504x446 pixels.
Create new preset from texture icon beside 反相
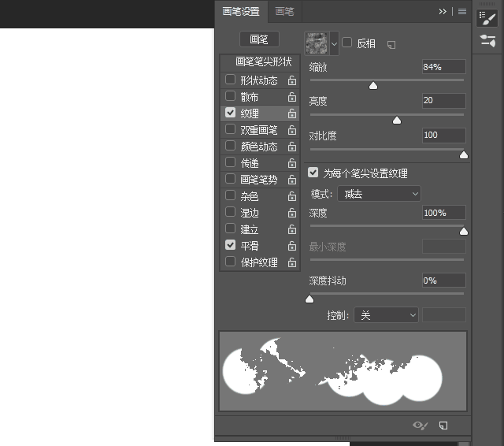(x=391, y=45)
